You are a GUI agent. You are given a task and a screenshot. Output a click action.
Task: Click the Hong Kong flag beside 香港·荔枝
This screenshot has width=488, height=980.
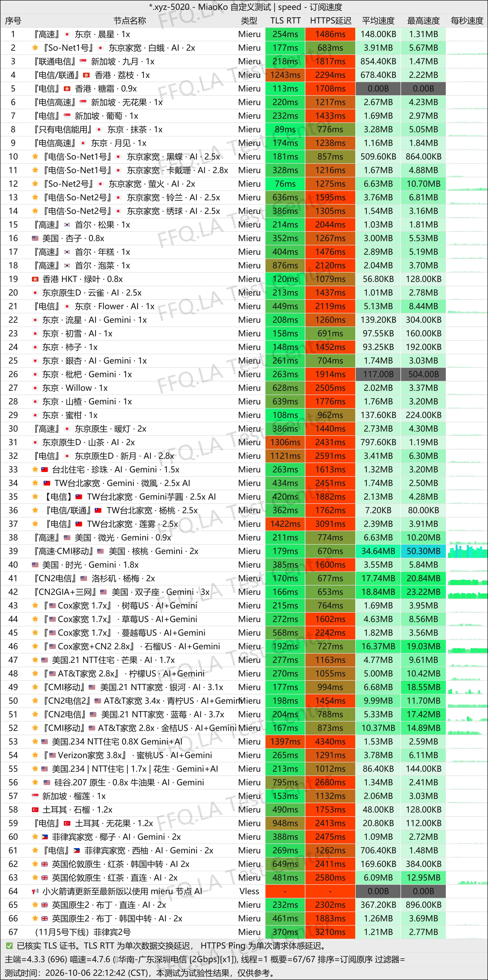86,75
